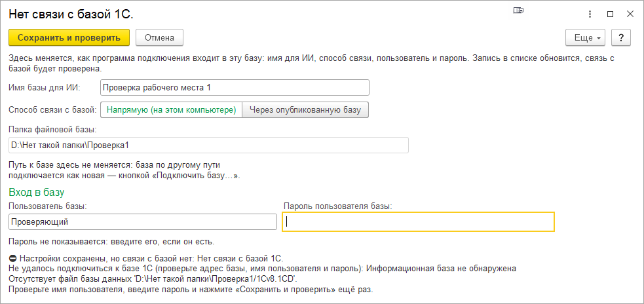The width and height of the screenshot is (644, 304).
Task: Click the 'Проверьте имя пользователя, введите пароль' line
Action: click(191, 289)
